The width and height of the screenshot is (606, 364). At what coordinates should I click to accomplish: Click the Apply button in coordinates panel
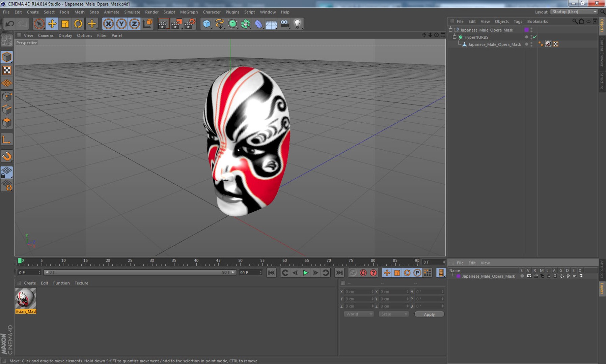pos(429,314)
